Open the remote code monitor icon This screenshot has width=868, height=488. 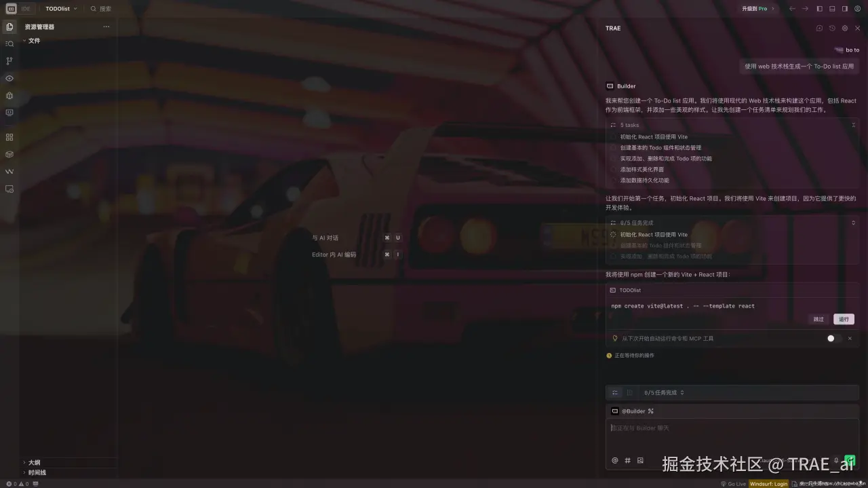(9, 113)
